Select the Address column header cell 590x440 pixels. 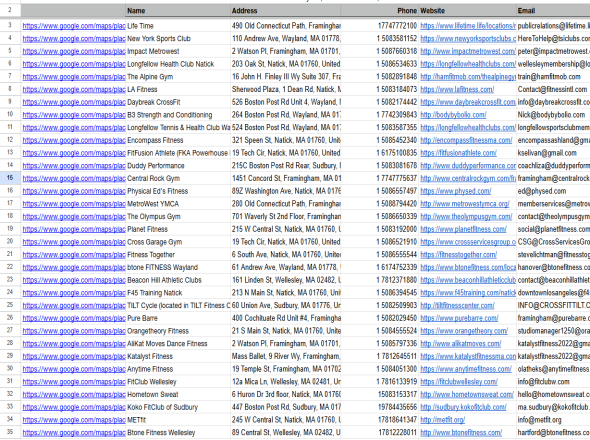coord(286,11)
